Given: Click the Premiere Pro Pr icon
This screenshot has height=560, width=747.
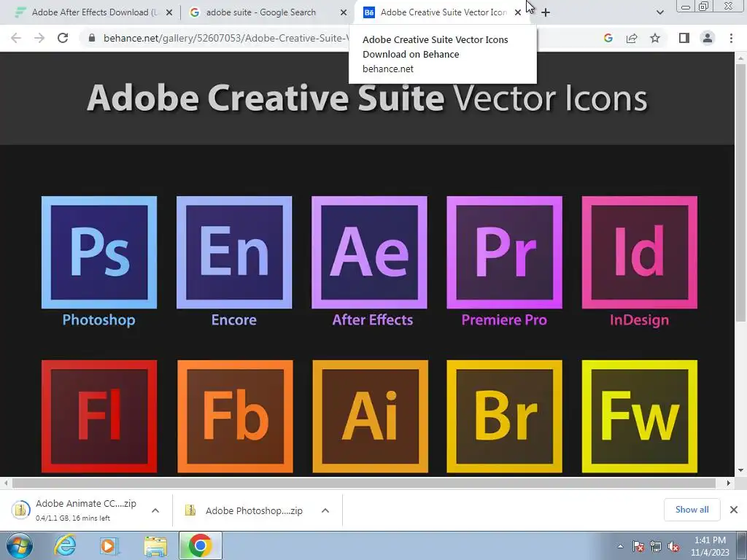Looking at the screenshot, I should [x=504, y=252].
